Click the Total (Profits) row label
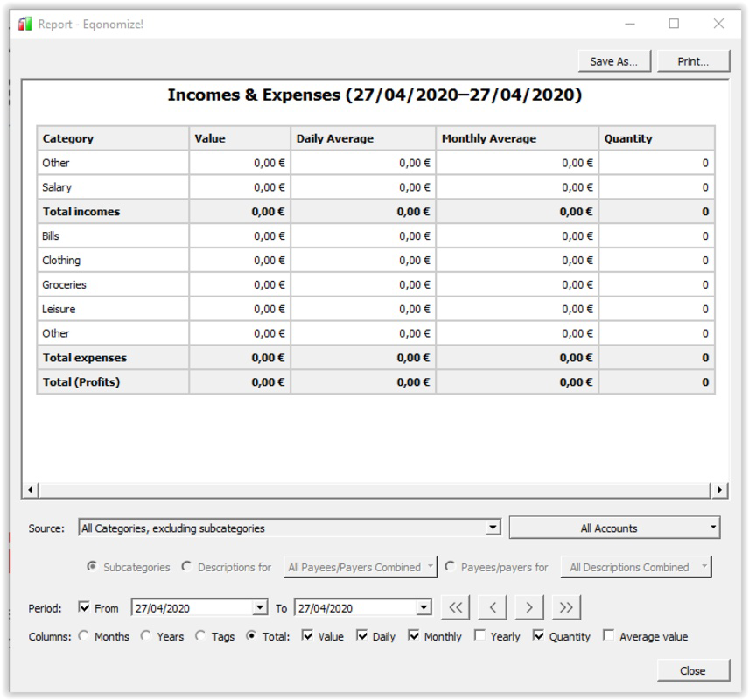 [x=81, y=382]
